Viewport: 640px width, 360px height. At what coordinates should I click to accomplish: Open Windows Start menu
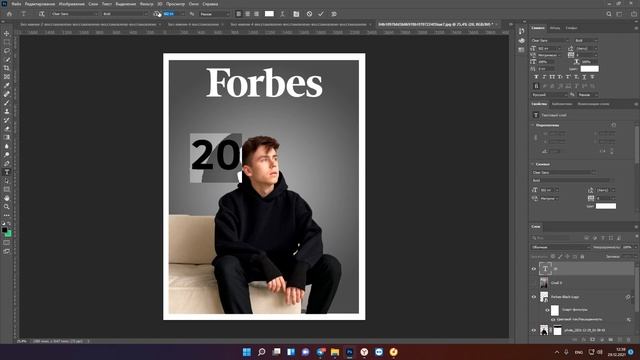(247, 352)
